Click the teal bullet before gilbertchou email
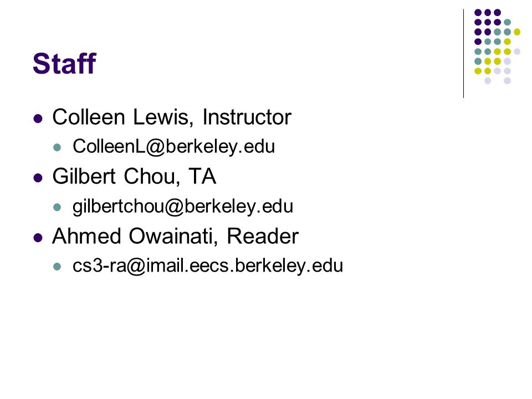532x399 pixels. coord(57,207)
